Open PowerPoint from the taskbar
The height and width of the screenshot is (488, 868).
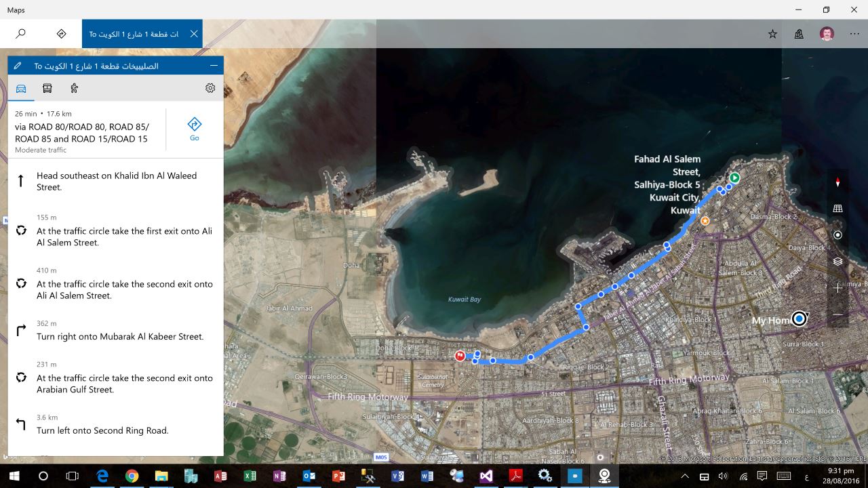point(338,476)
